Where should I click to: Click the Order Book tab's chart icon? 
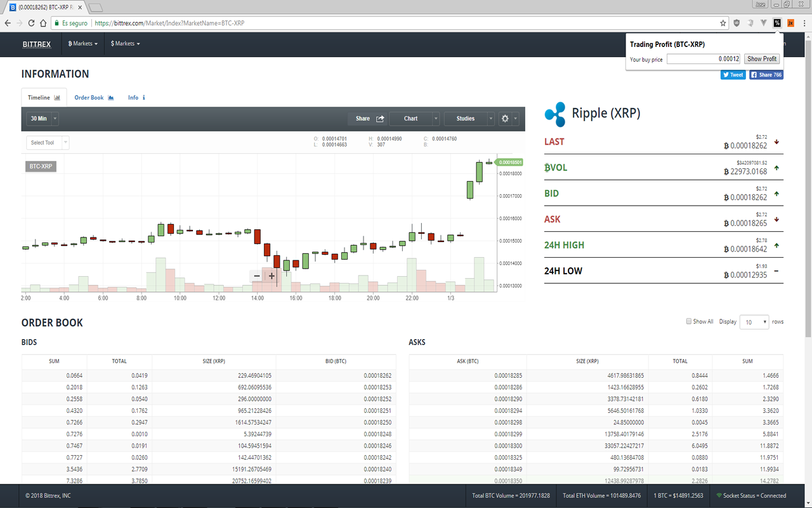(x=111, y=98)
